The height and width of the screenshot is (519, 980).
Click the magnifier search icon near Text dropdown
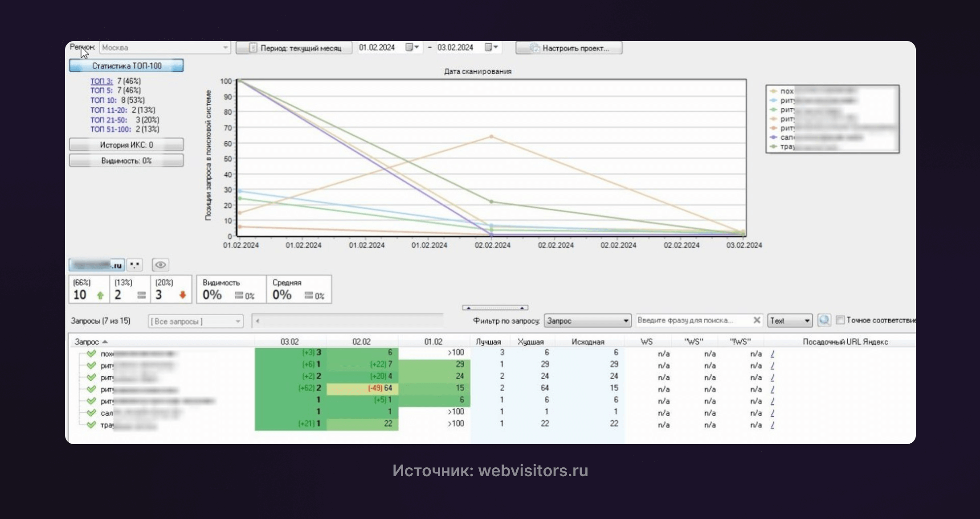click(x=825, y=320)
